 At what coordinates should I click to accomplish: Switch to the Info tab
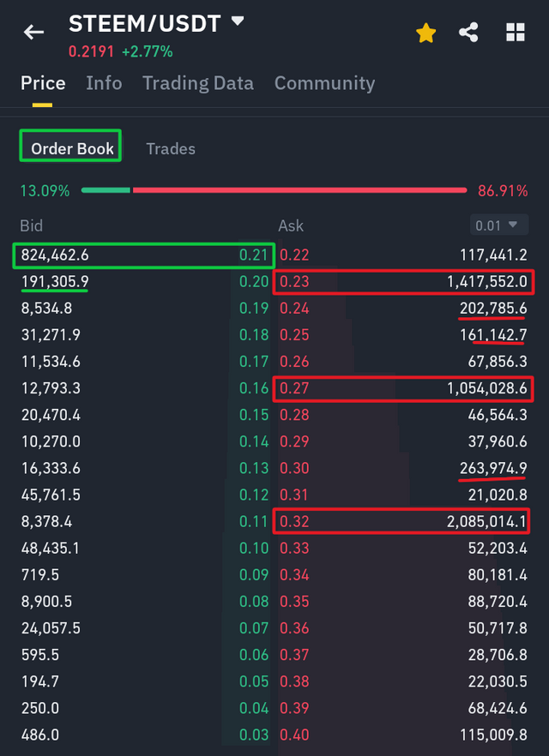coord(104,83)
